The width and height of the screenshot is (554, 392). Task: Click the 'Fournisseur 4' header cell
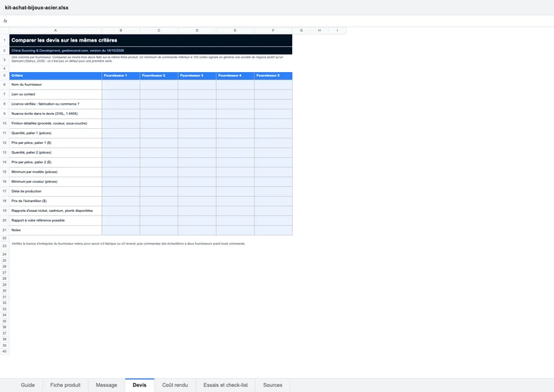pos(235,75)
